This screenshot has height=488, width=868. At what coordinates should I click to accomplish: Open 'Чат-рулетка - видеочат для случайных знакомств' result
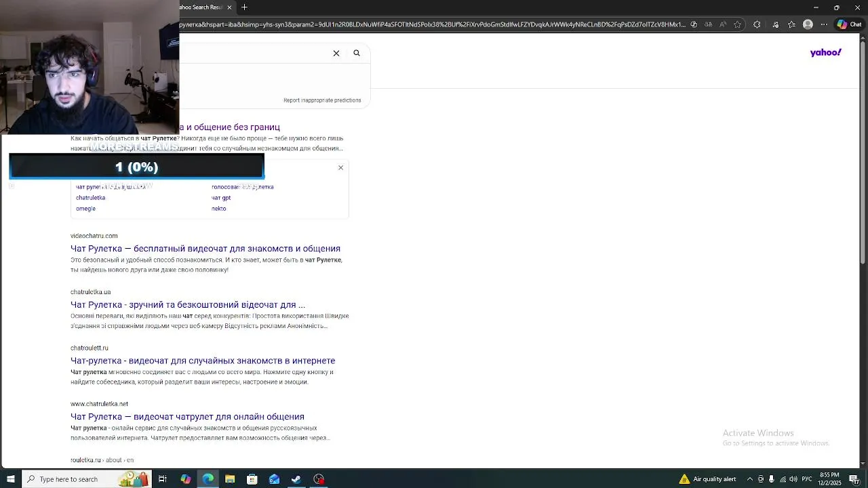pyautogui.click(x=203, y=361)
